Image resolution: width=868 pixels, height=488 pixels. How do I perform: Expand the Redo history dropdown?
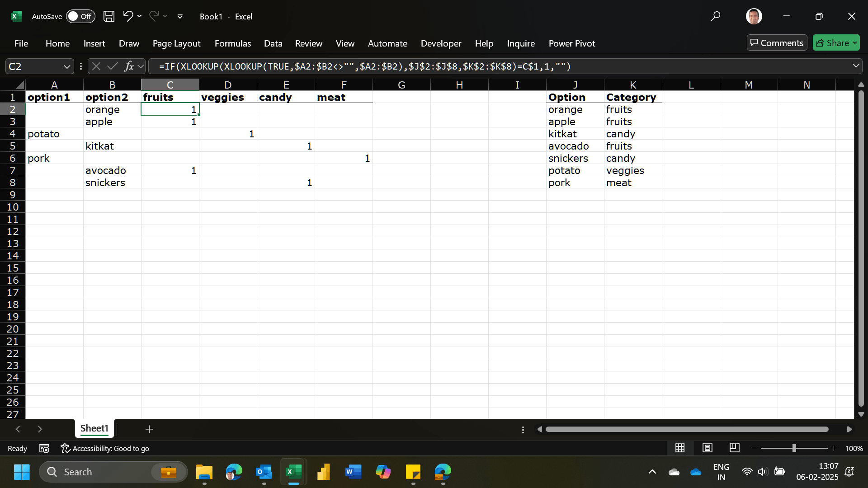(x=165, y=16)
